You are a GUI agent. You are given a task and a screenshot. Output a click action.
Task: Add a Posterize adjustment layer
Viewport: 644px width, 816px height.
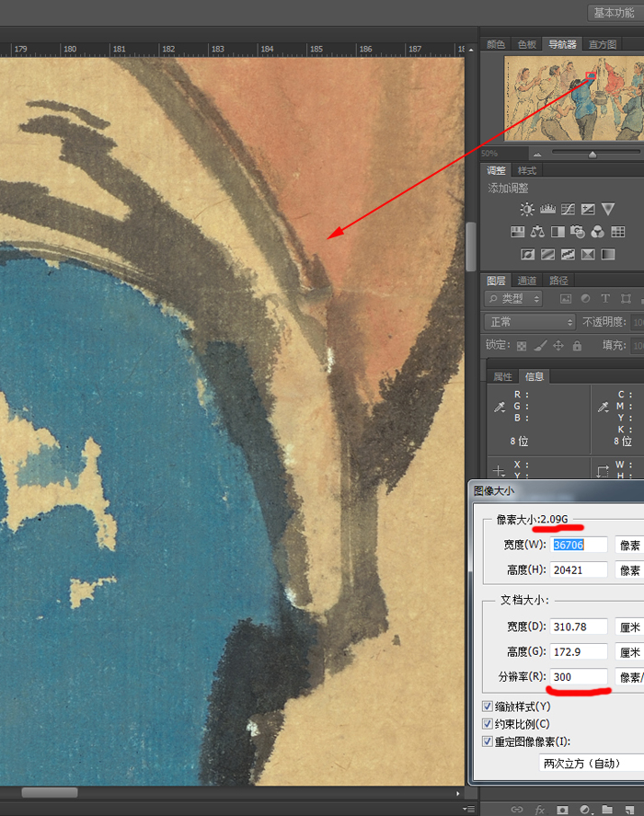pos(547,254)
